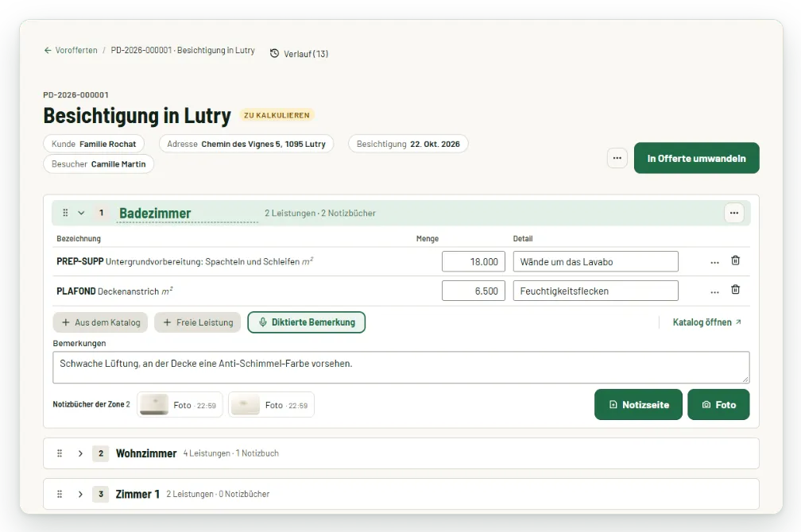The height and width of the screenshot is (532, 801).
Task: Grab the drag handle of Zimmer 1 zone
Action: [x=60, y=494]
